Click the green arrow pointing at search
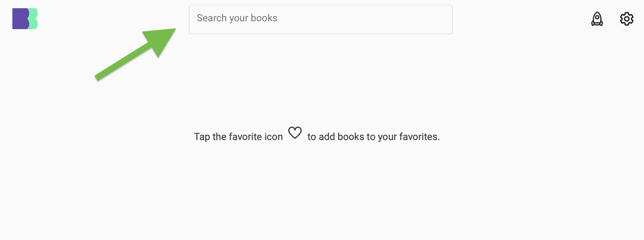This screenshot has height=240, width=644. [x=135, y=54]
